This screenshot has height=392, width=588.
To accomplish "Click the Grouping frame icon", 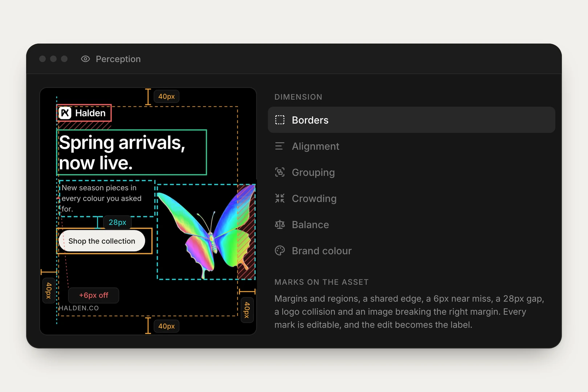I will click(280, 172).
